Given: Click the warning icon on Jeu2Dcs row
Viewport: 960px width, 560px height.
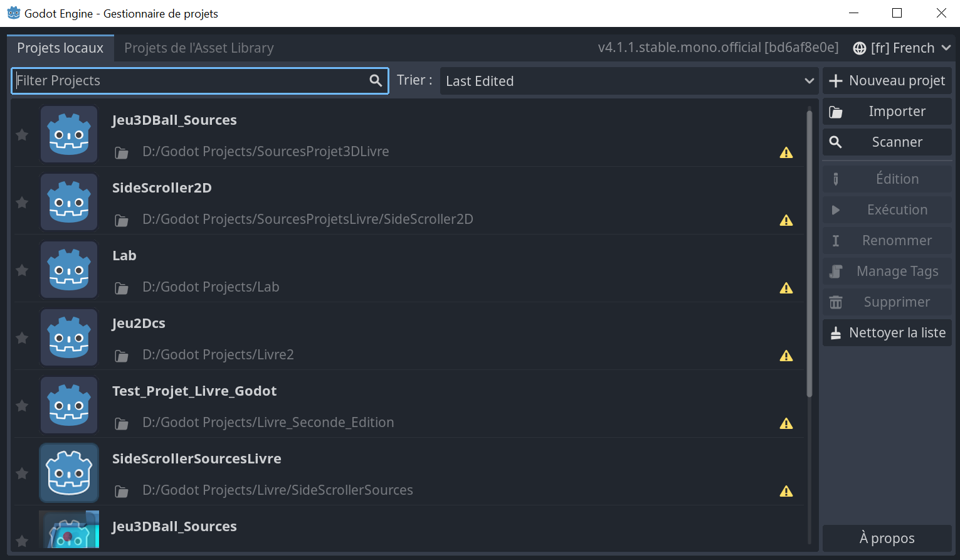Looking at the screenshot, I should tap(786, 356).
